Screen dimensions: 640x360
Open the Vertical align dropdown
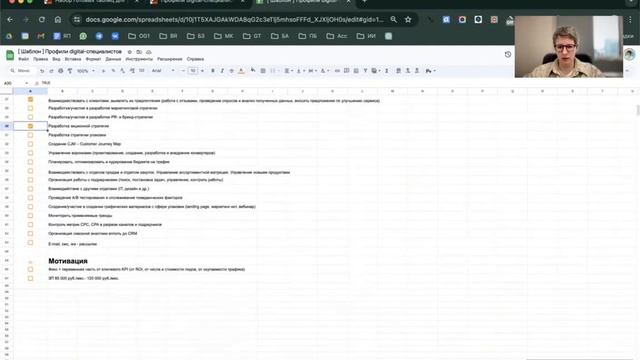[300, 71]
